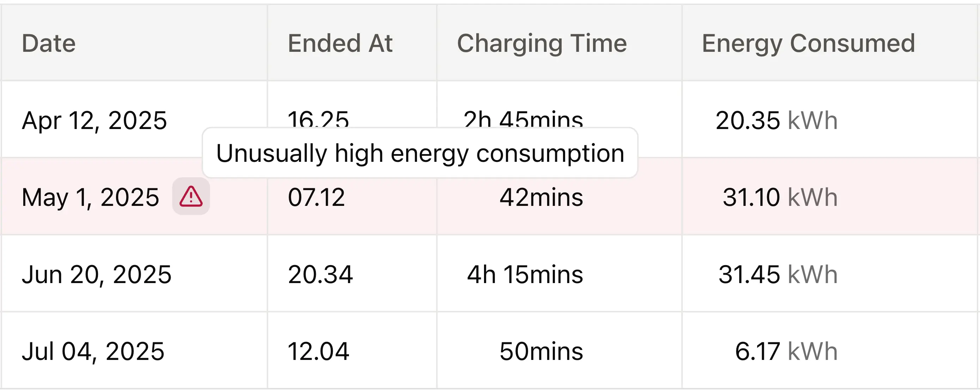
Task: Click the 20.34 ended-at cell
Action: point(320,274)
